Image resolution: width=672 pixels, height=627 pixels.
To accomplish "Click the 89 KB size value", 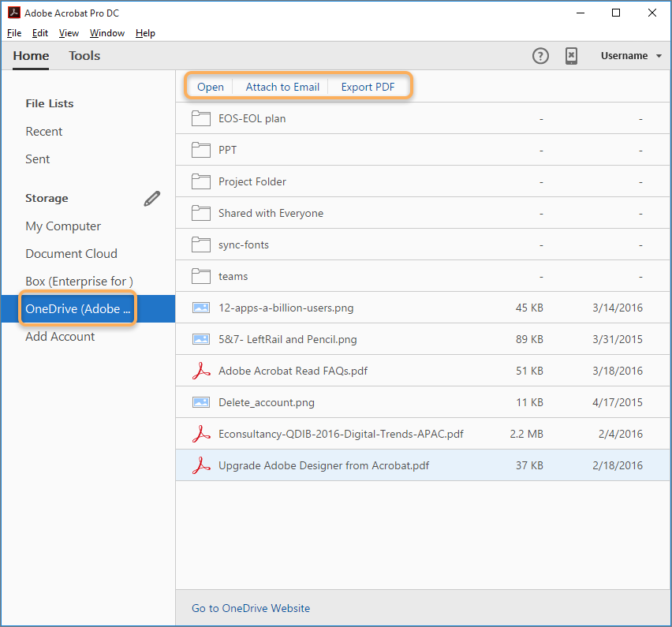I will (529, 339).
